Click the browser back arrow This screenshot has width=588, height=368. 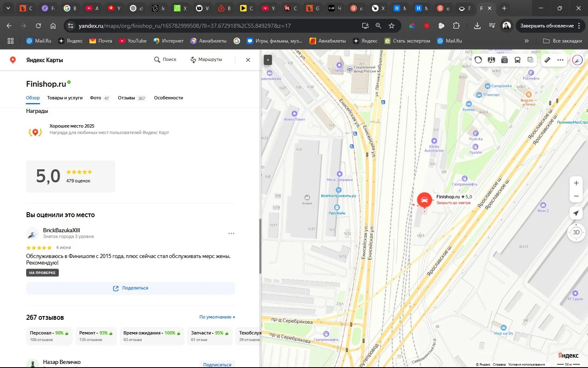pos(9,26)
